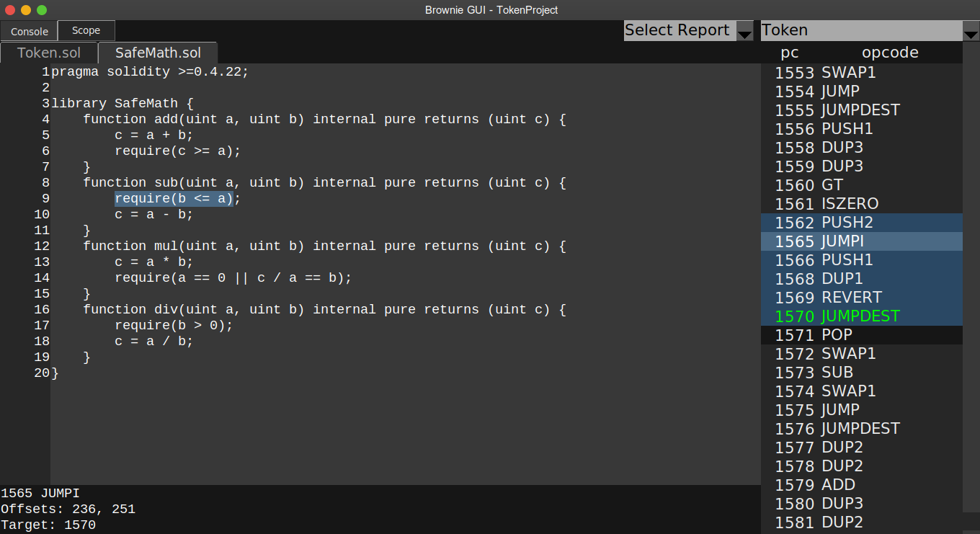Switch to the SafeMath.sol tab
Viewport: 980px width, 534px height.
(157, 53)
